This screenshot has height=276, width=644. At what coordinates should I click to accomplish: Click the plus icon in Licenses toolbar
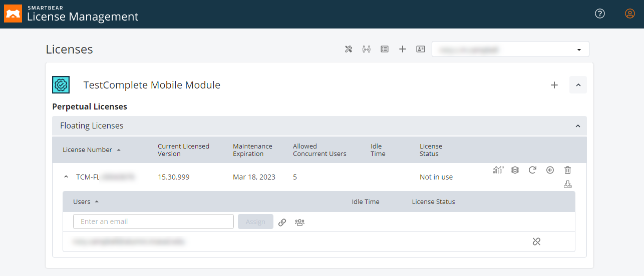point(403,49)
